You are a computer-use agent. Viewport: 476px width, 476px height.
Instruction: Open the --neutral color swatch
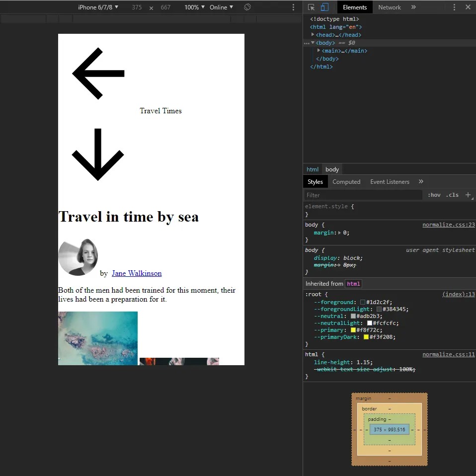353,316
